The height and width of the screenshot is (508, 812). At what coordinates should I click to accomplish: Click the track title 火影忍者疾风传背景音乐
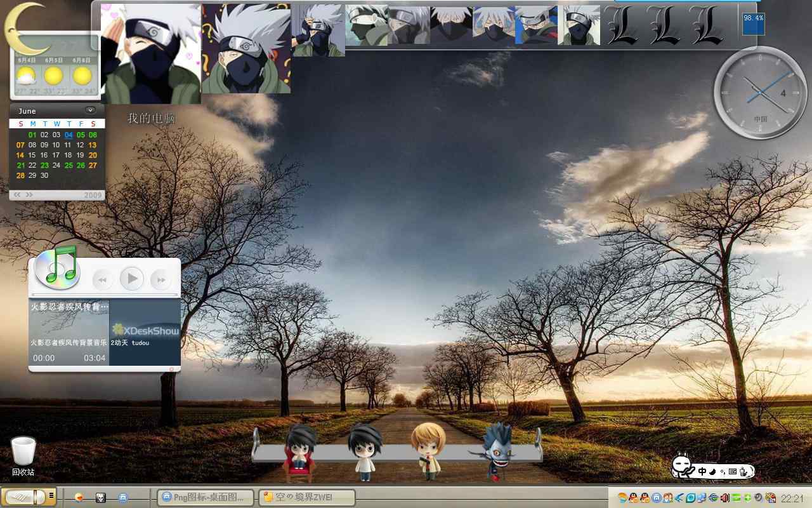coord(69,342)
